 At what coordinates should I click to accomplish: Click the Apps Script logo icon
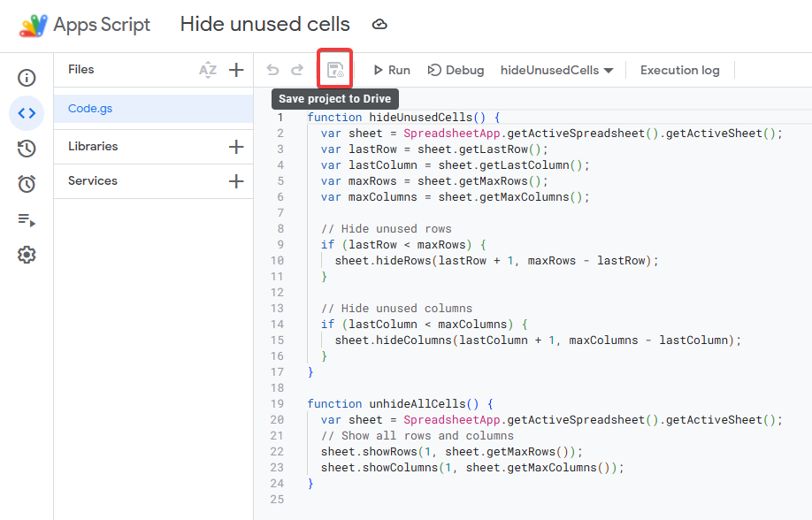tap(34, 25)
